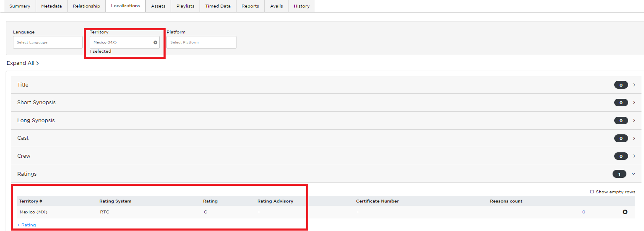Select the RTC rating system cell
The height and width of the screenshot is (231, 644).
[104, 212]
